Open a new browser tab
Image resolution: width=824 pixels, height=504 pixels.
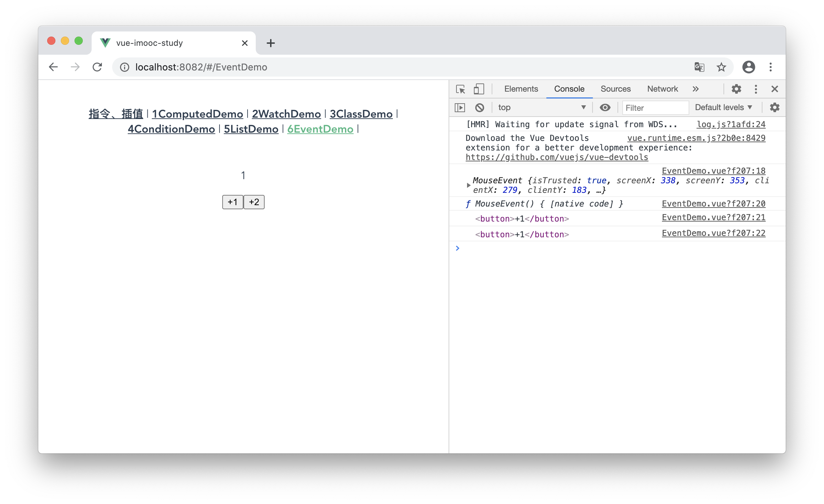point(271,43)
